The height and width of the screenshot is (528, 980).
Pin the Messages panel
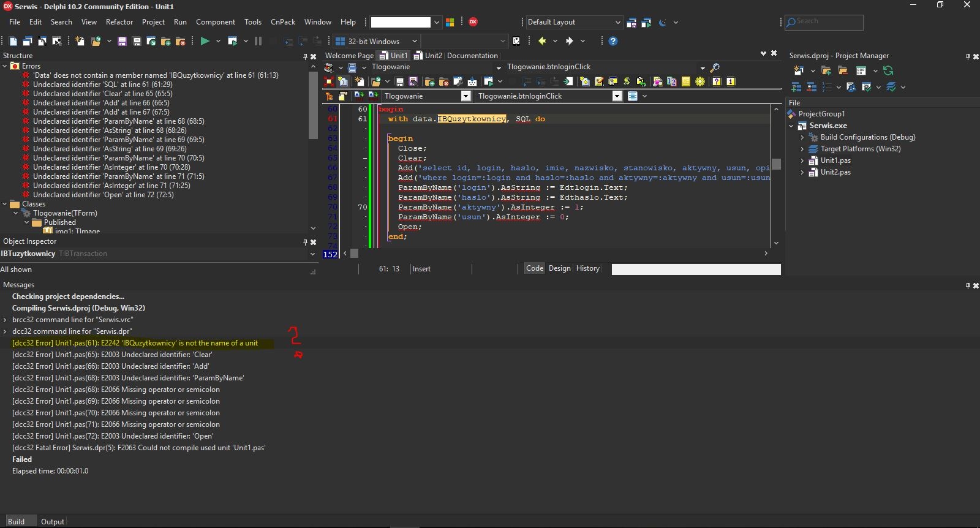(x=968, y=285)
